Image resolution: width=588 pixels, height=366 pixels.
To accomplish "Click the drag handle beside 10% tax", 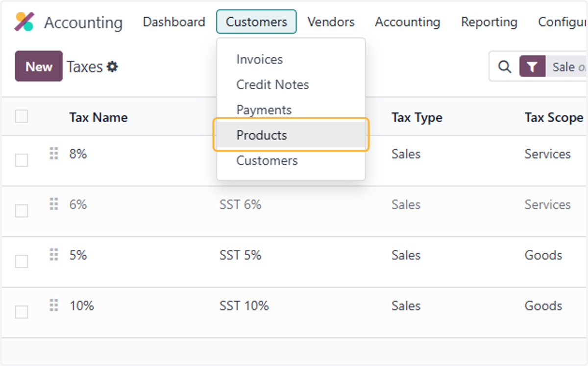I will click(x=54, y=305).
